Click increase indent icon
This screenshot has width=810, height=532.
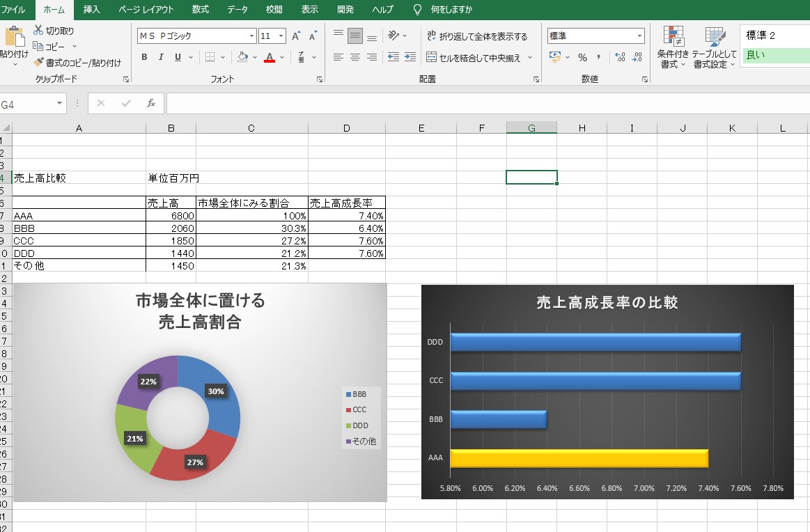pyautogui.click(x=410, y=57)
